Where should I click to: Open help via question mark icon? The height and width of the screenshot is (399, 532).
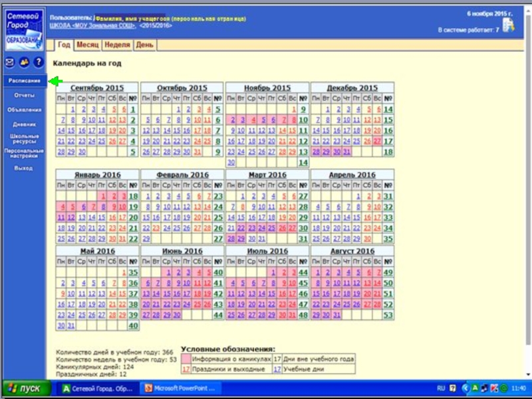(x=38, y=63)
